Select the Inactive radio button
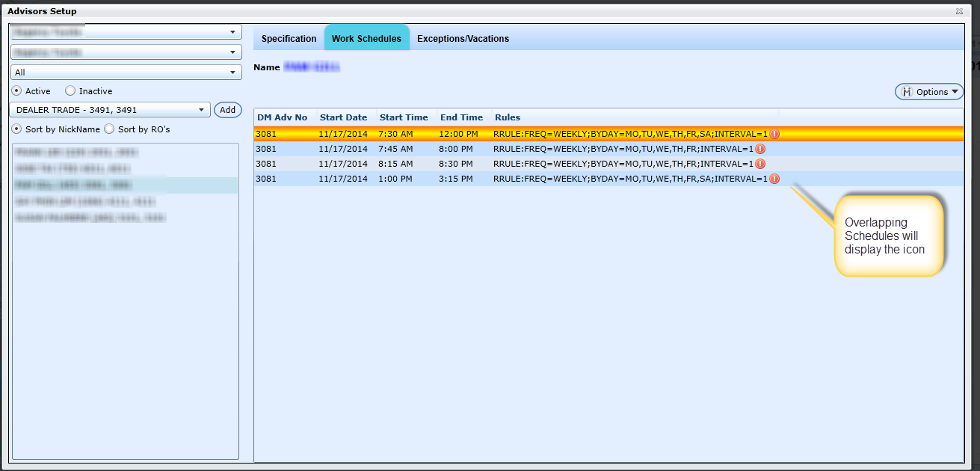The image size is (980, 471). click(70, 91)
